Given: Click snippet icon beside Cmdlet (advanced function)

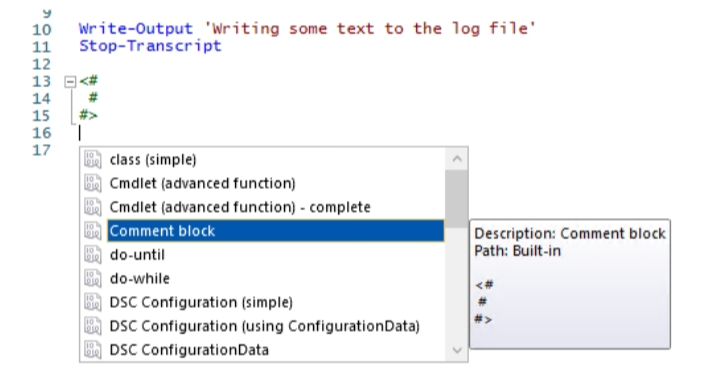Looking at the screenshot, I should click(93, 183).
